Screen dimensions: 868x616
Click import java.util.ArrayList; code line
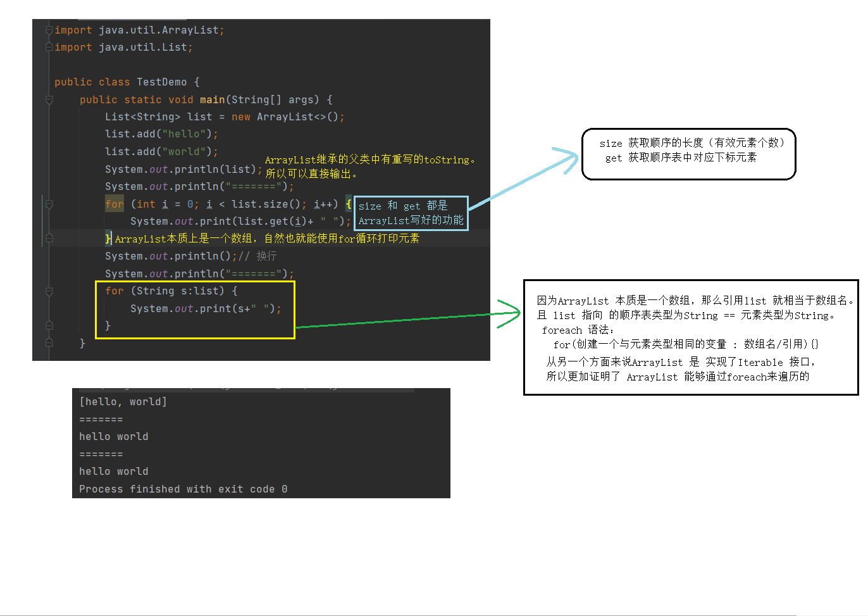(x=139, y=30)
